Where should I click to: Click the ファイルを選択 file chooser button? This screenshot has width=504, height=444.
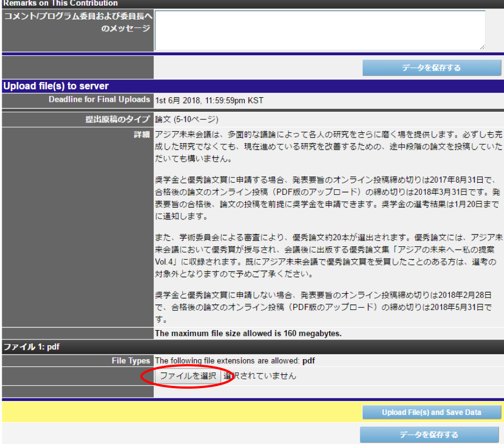[x=188, y=376]
